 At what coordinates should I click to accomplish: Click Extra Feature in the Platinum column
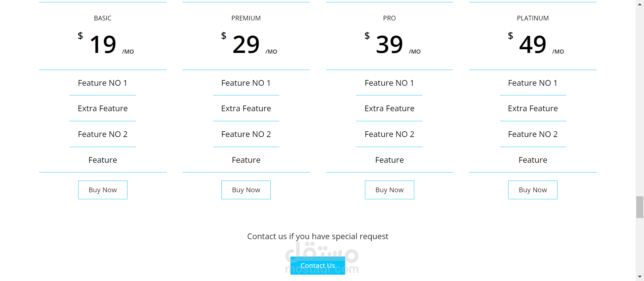(533, 109)
